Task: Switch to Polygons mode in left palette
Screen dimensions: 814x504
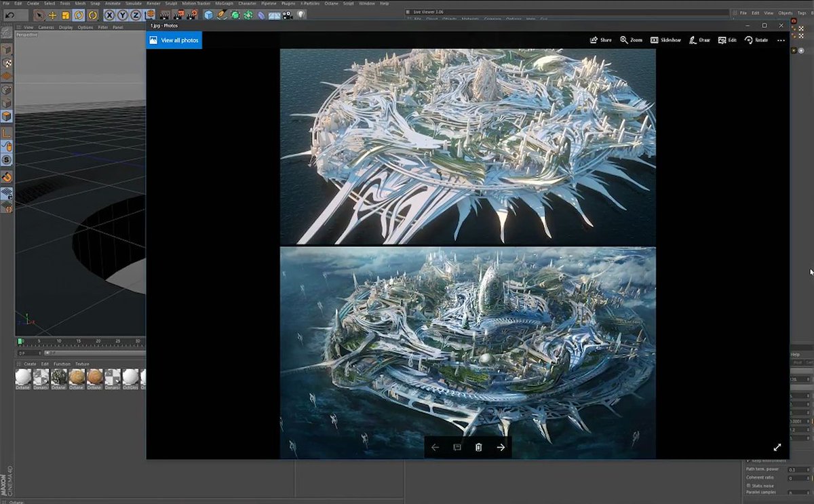Action: coord(7,116)
